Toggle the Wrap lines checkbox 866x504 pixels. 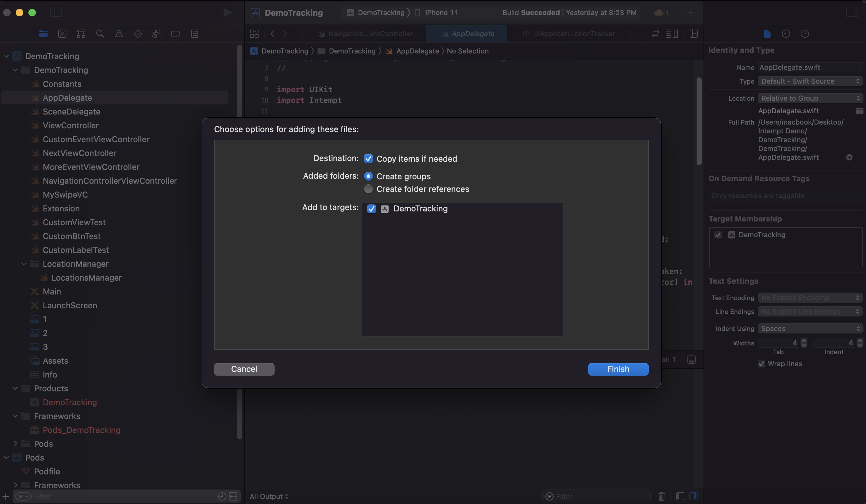[761, 364]
